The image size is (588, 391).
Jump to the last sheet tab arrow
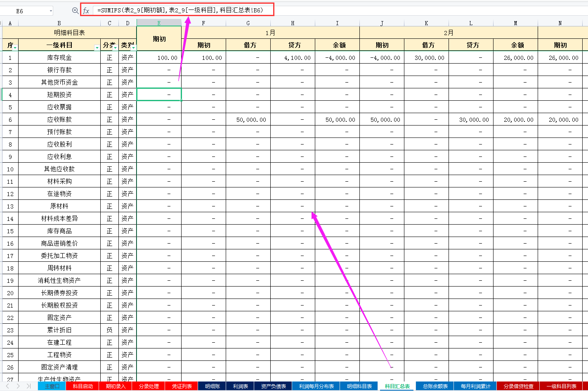tap(28, 386)
